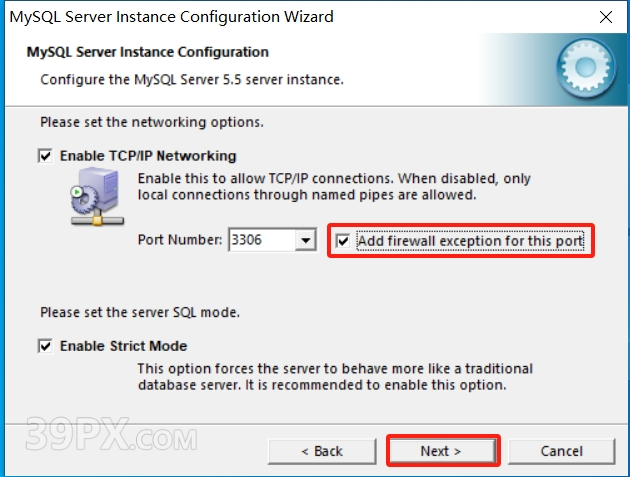Cancel the MySQL configuration wizard
630x477 pixels.
[561, 451]
